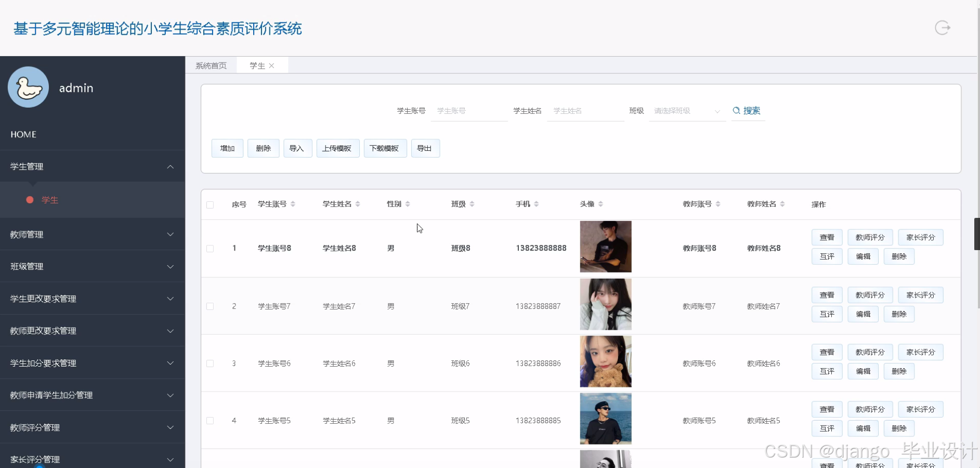Click the 教师姓名7 cell
Image resolution: width=980 pixels, height=468 pixels.
click(763, 306)
